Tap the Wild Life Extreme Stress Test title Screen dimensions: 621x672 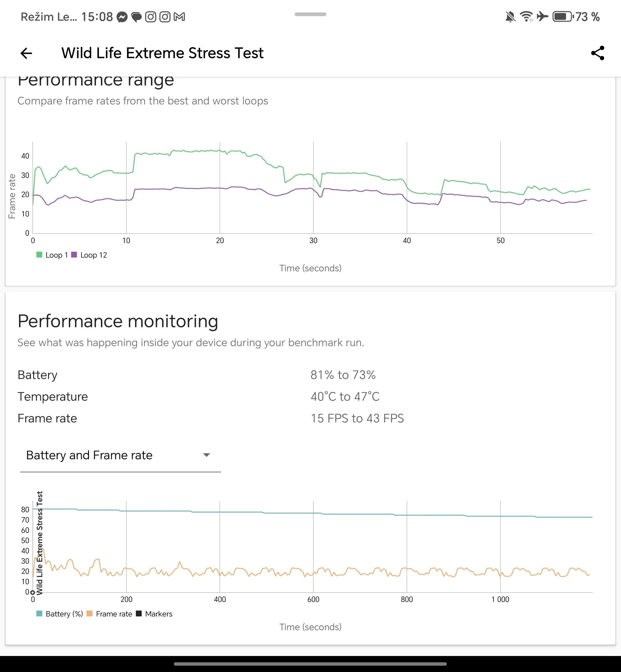pos(162,53)
